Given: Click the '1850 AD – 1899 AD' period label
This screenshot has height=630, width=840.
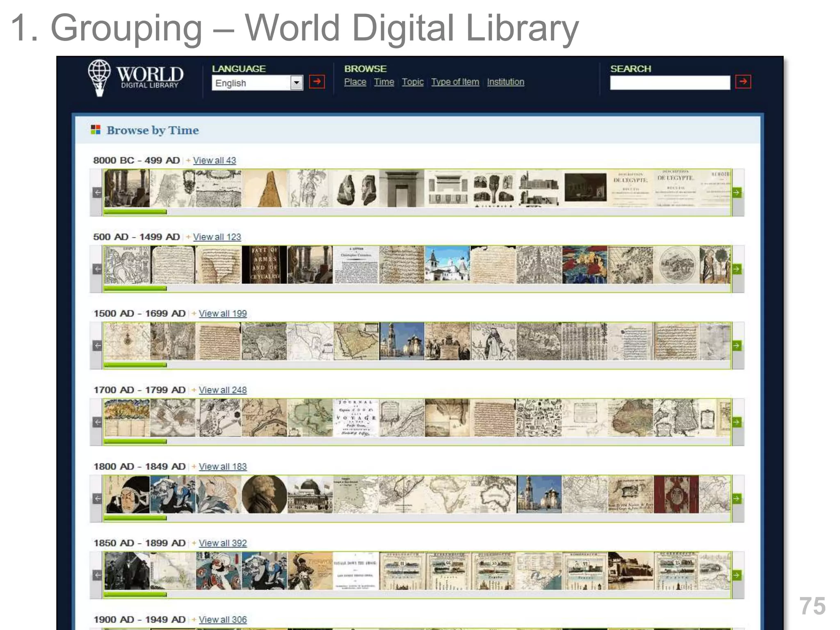Looking at the screenshot, I should click(x=139, y=543).
